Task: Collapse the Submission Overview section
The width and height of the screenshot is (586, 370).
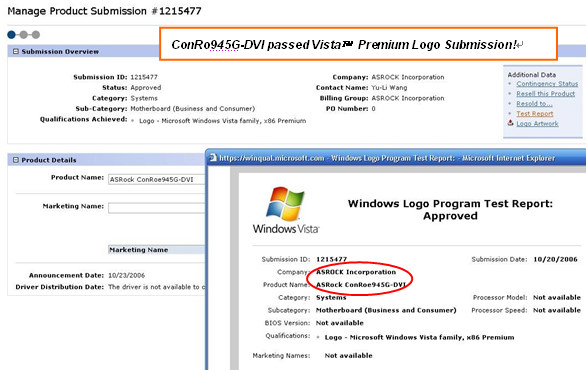Action: point(16,51)
